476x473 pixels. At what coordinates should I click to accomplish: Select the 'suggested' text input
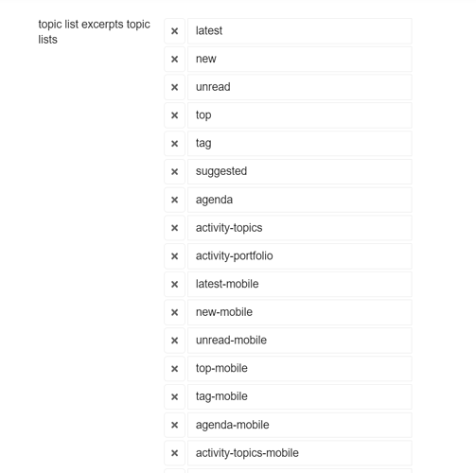click(300, 171)
